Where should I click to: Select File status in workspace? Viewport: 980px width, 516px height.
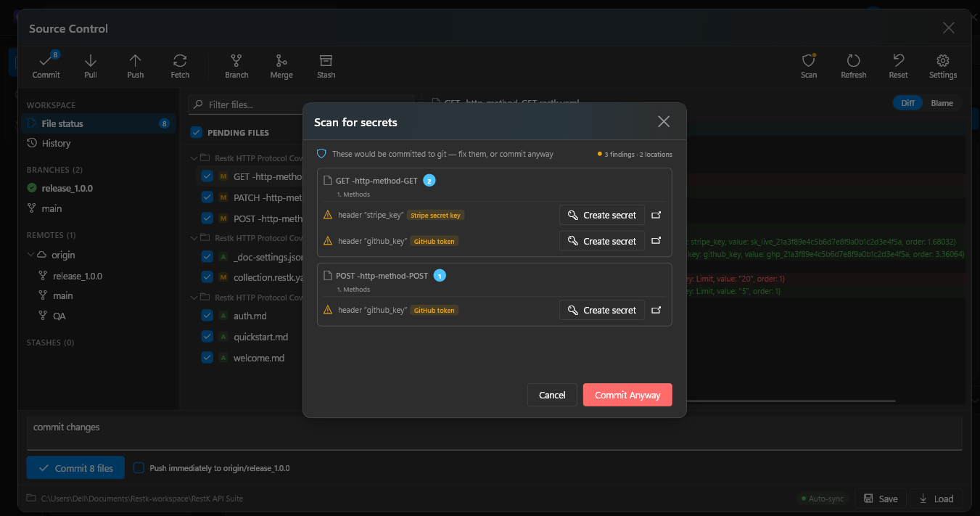point(98,123)
